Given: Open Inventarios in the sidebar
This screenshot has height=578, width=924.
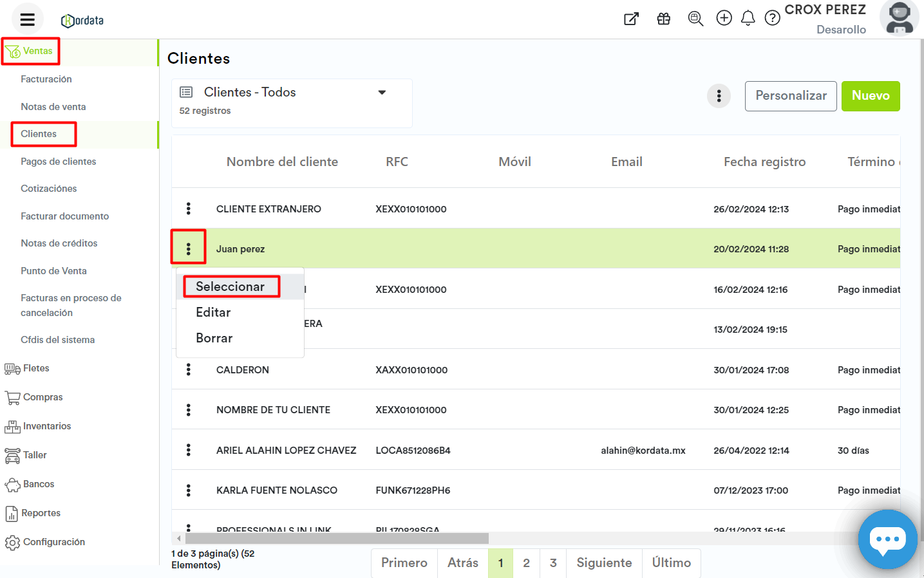Looking at the screenshot, I should point(46,426).
